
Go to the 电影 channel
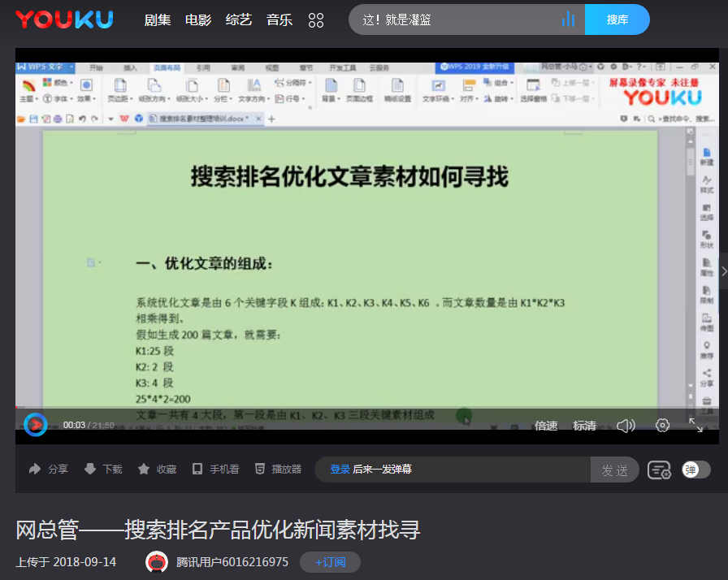click(198, 19)
